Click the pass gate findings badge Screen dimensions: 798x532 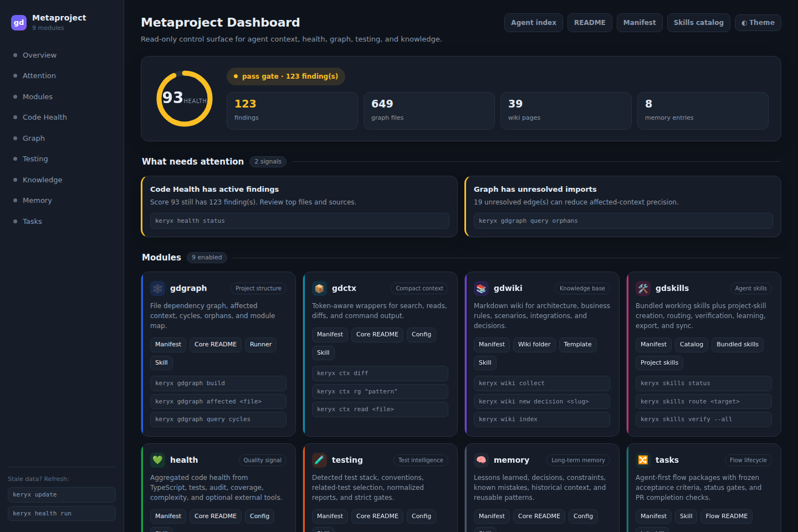pos(286,76)
